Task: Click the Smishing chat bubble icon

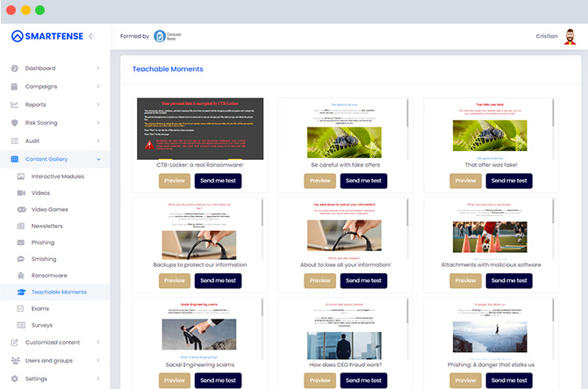Action: [21, 259]
